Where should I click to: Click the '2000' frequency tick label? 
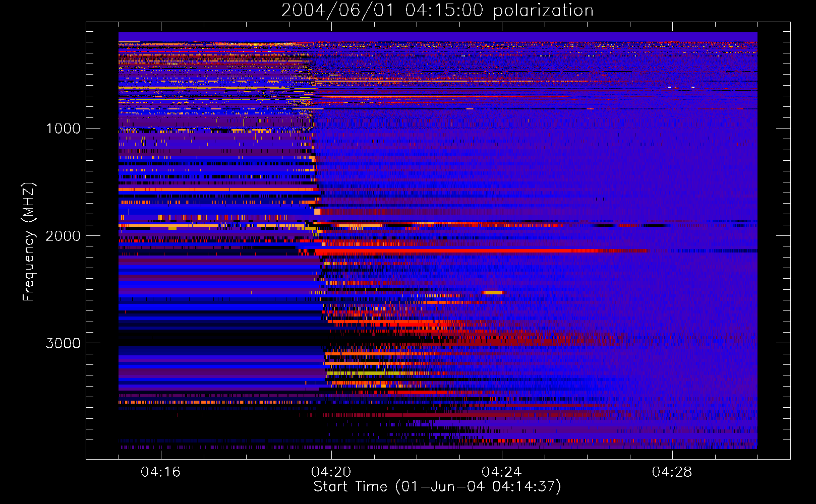[63, 236]
